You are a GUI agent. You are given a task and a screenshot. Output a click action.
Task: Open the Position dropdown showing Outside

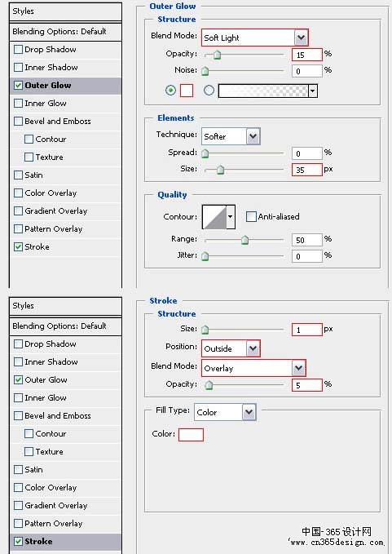(231, 348)
